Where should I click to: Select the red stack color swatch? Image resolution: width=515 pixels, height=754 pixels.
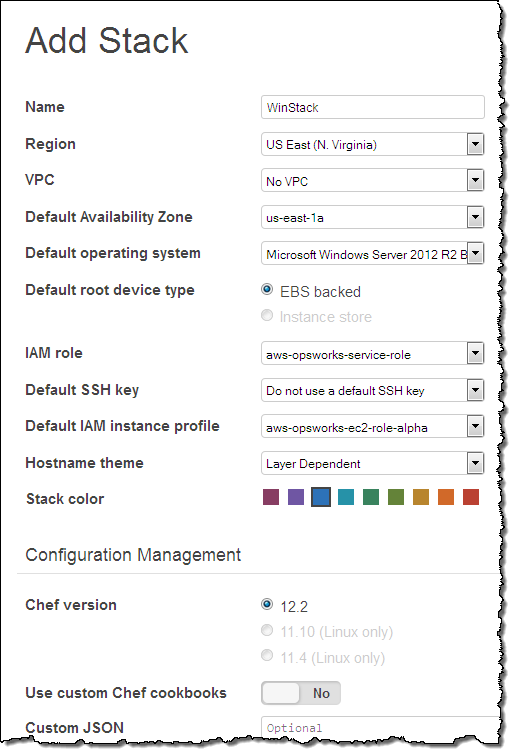[471, 497]
